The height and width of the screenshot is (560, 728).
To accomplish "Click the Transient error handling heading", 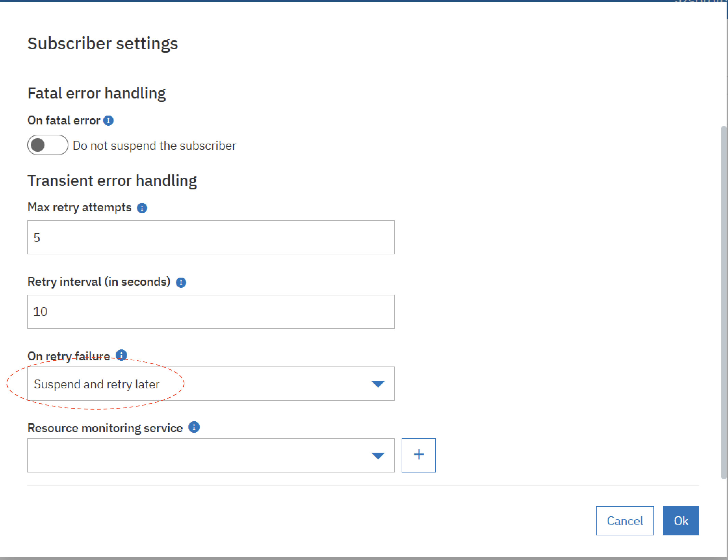I will pos(112,181).
